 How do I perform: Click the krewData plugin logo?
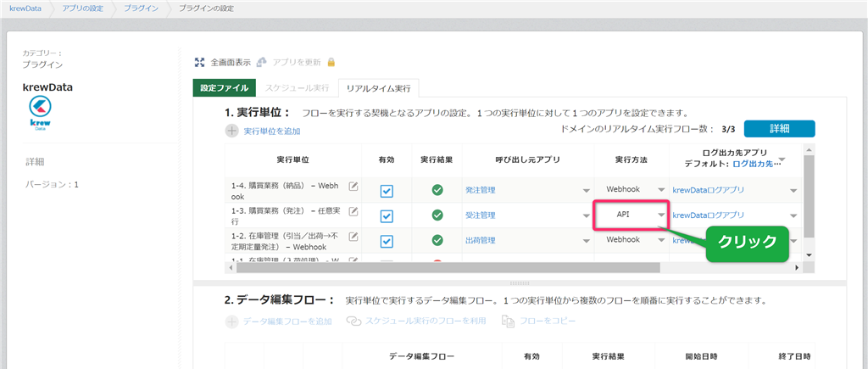click(x=40, y=113)
